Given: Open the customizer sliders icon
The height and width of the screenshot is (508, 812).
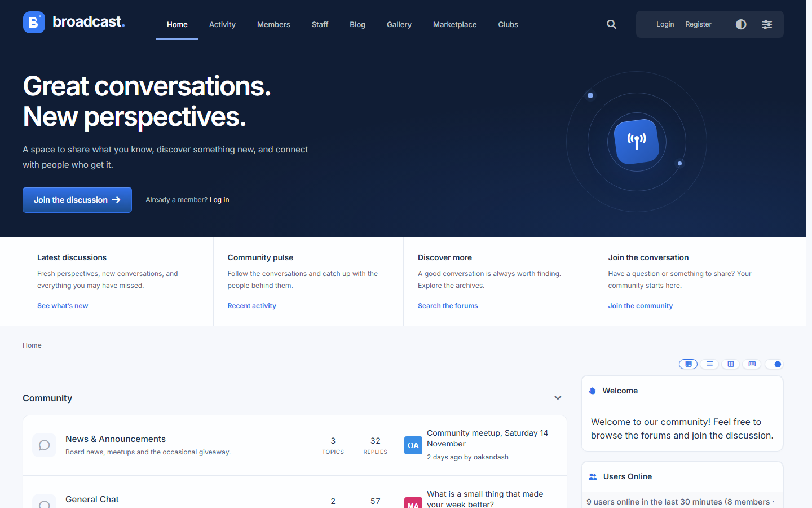Looking at the screenshot, I should [x=767, y=24].
